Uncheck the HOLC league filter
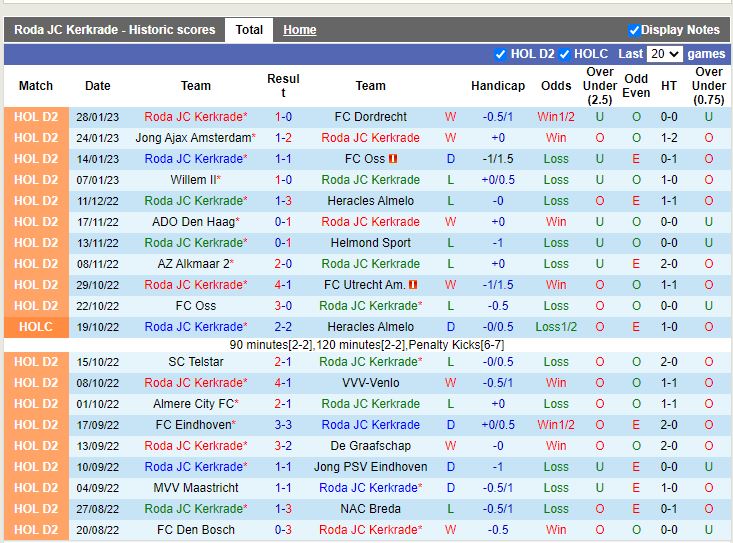Viewport: 733px width, 543px height. tap(564, 54)
